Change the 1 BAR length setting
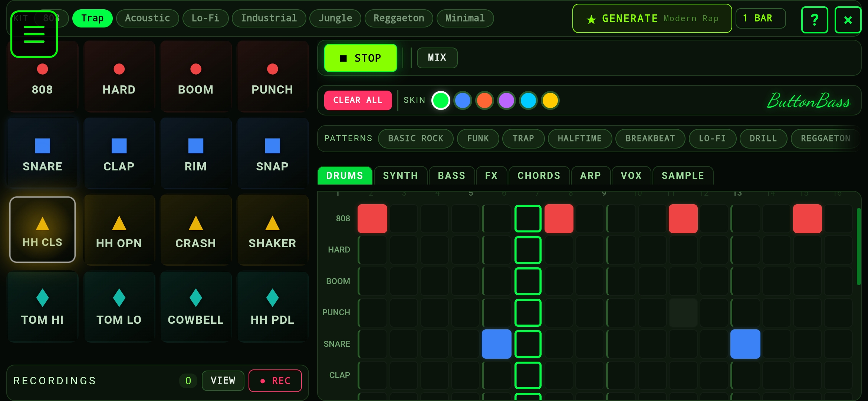The height and width of the screenshot is (401, 868). (x=760, y=18)
